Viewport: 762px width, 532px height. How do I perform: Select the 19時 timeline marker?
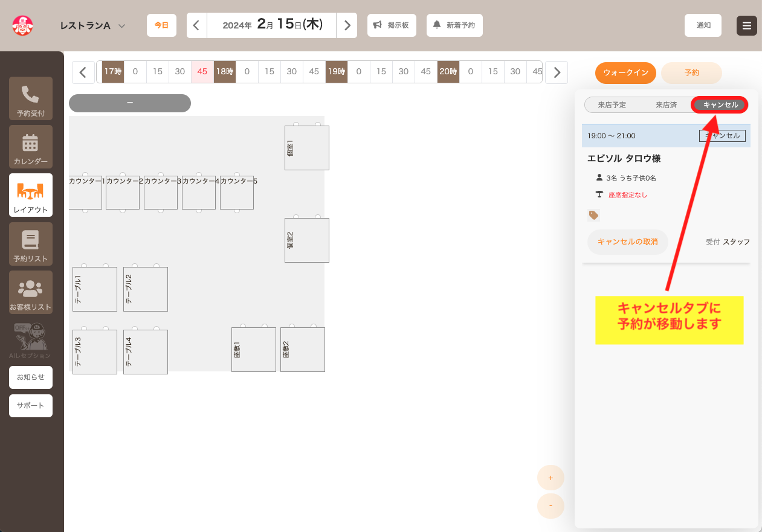pyautogui.click(x=337, y=71)
